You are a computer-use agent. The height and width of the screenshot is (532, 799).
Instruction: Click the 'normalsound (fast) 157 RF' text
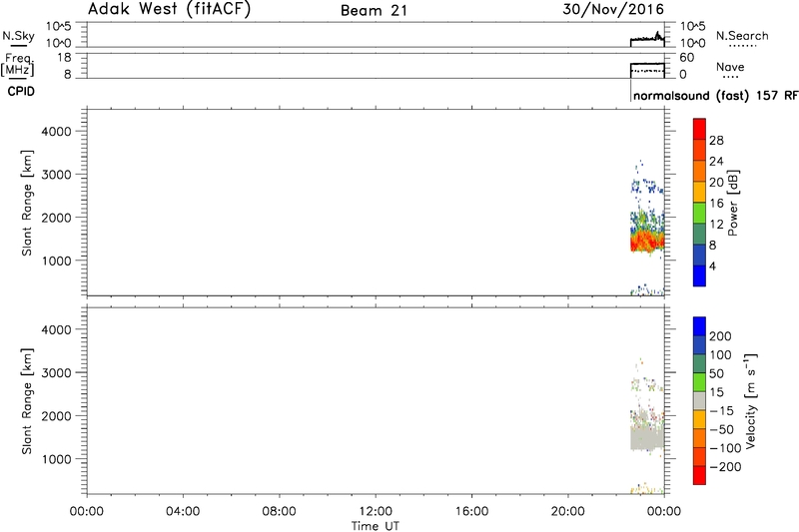pos(716,96)
